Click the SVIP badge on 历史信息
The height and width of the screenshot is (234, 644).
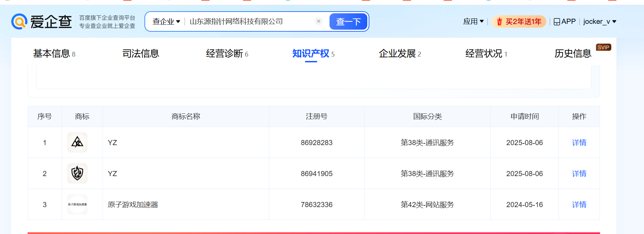pyautogui.click(x=603, y=47)
